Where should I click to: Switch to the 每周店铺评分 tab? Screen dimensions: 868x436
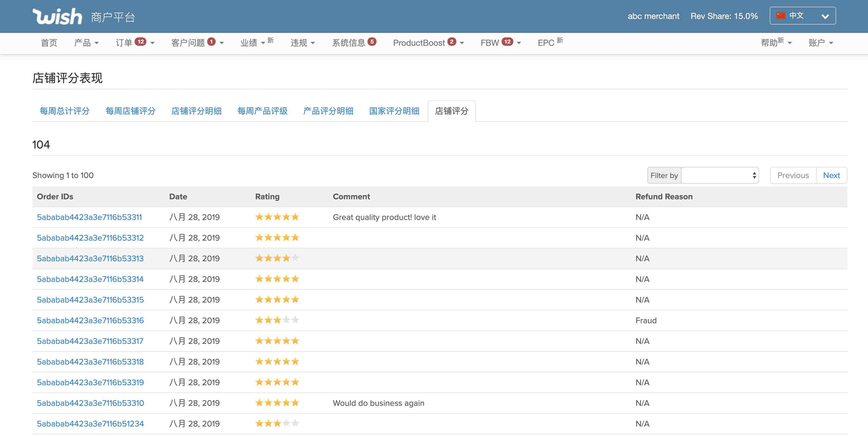coord(131,111)
